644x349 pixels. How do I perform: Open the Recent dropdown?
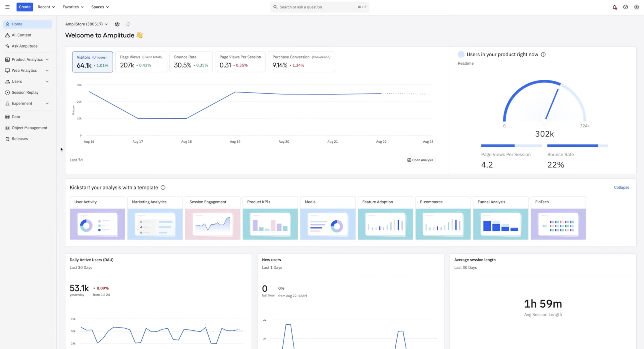[x=46, y=7]
